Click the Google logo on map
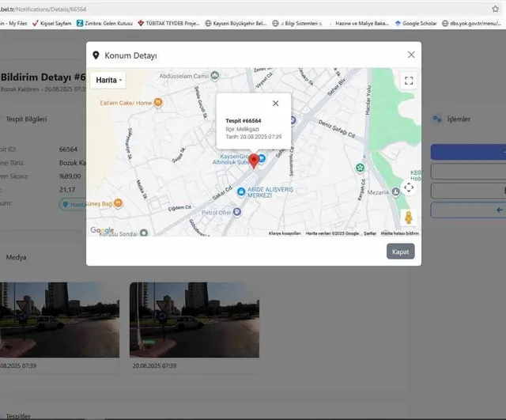Screen dimensions: 506x420 (x=102, y=230)
